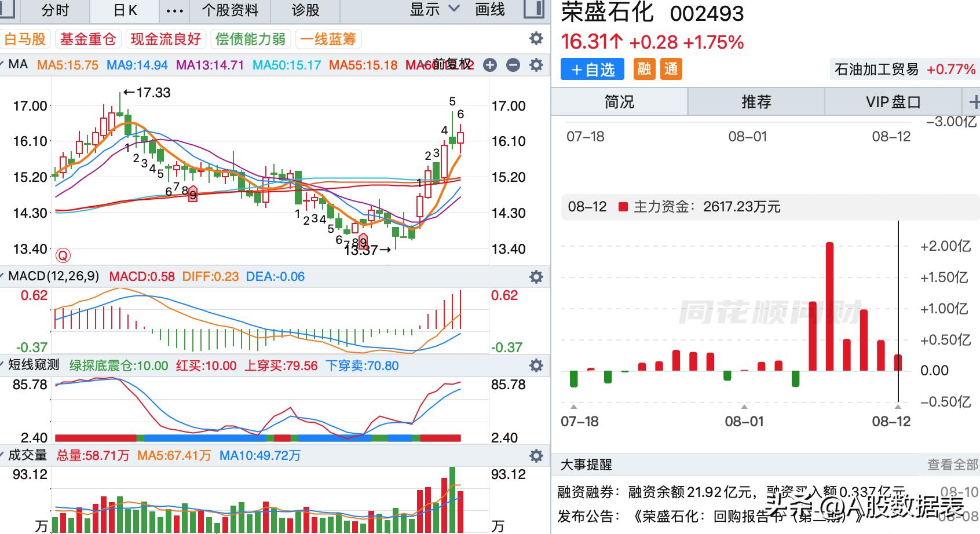Image resolution: width=980 pixels, height=534 pixels.
Task: Click the 荣盛石化 stock name title
Action: pyautogui.click(x=607, y=12)
